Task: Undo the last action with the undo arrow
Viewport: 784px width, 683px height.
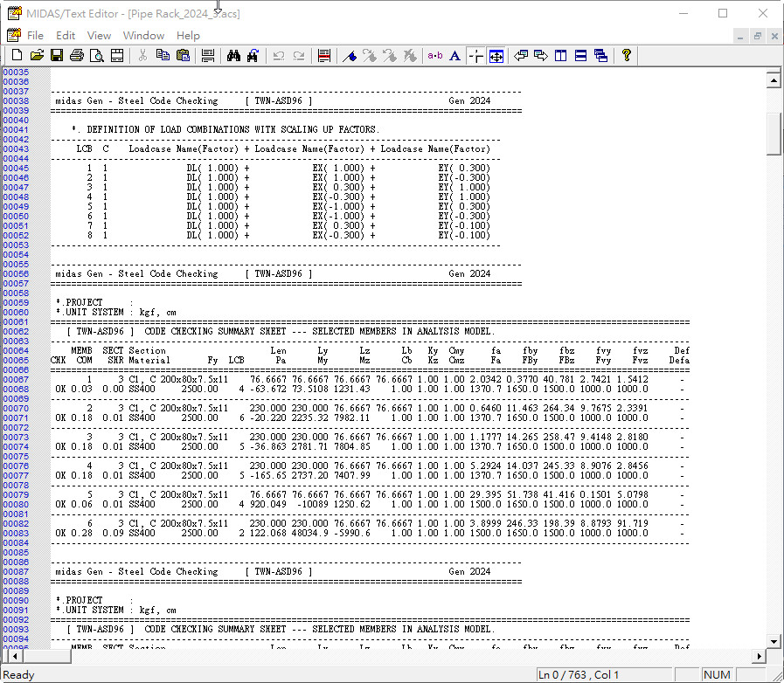Action: [x=279, y=55]
